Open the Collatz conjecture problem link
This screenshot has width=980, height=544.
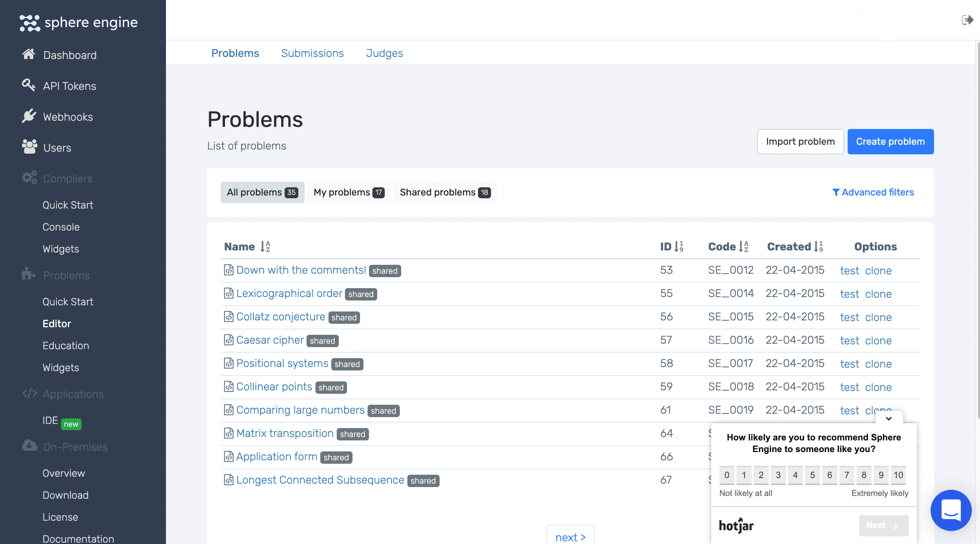pos(280,317)
